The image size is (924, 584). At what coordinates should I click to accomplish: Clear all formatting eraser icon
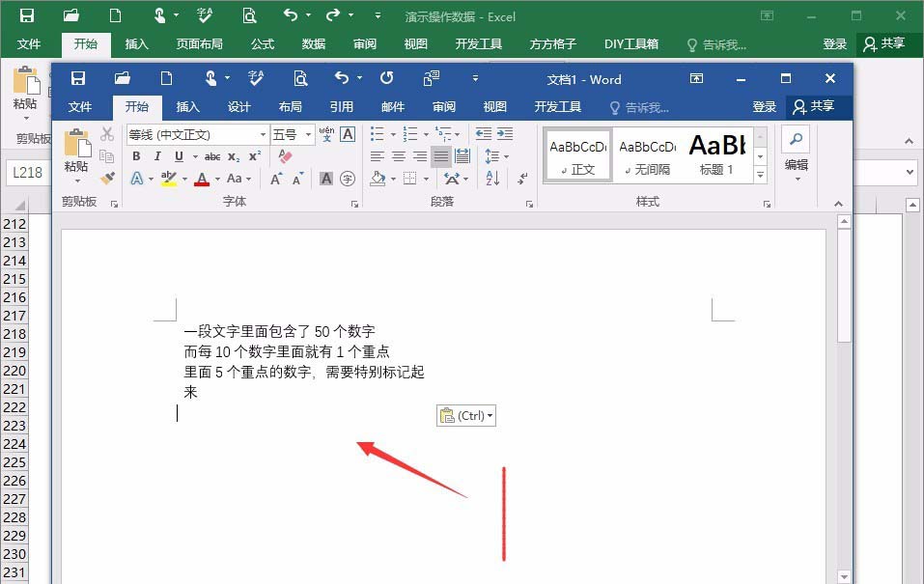coord(285,156)
